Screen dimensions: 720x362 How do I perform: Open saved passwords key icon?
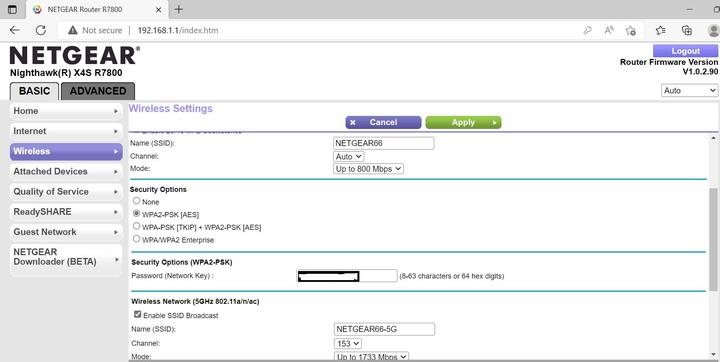(x=587, y=30)
